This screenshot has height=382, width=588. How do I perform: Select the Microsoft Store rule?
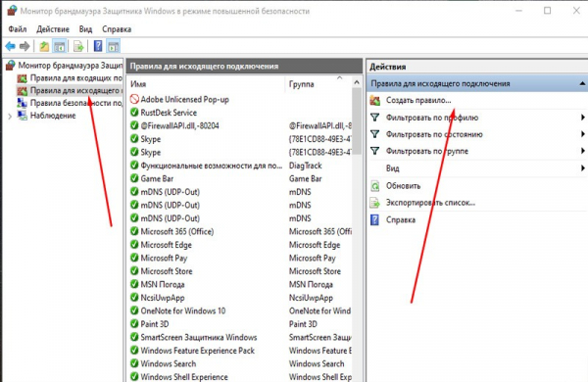tap(167, 271)
